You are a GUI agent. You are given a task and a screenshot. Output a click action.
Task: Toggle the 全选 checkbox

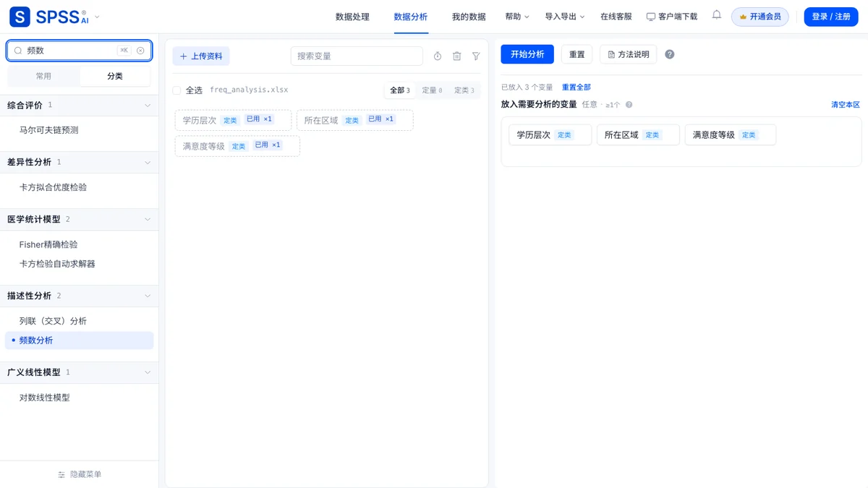click(x=176, y=90)
